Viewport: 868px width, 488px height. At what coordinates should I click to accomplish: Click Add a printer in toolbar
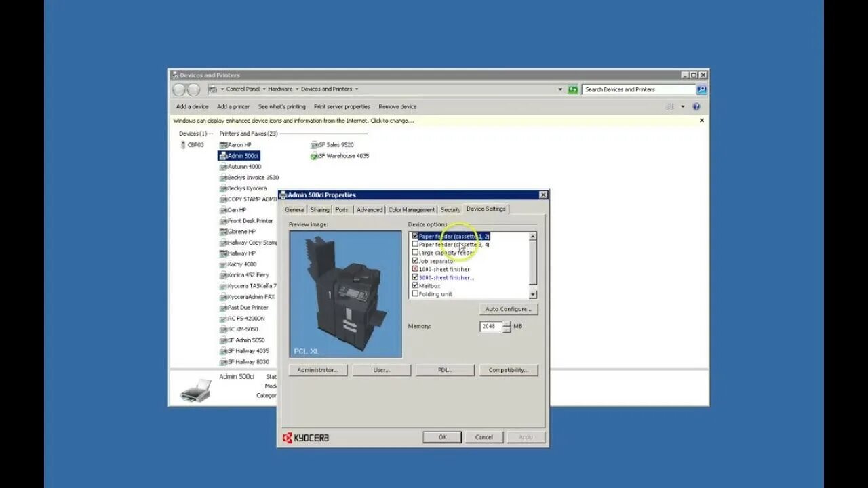[233, 106]
